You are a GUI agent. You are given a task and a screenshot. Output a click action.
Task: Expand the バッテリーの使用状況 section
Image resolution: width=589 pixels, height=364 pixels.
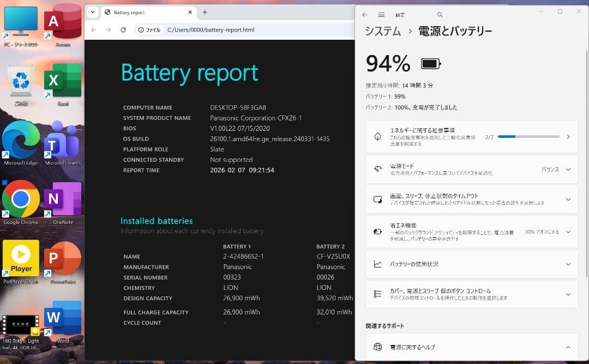568,264
